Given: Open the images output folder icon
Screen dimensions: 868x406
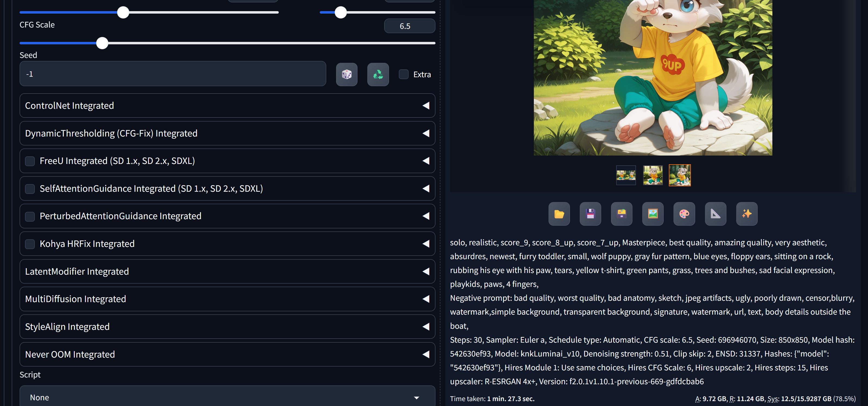Looking at the screenshot, I should [x=559, y=214].
